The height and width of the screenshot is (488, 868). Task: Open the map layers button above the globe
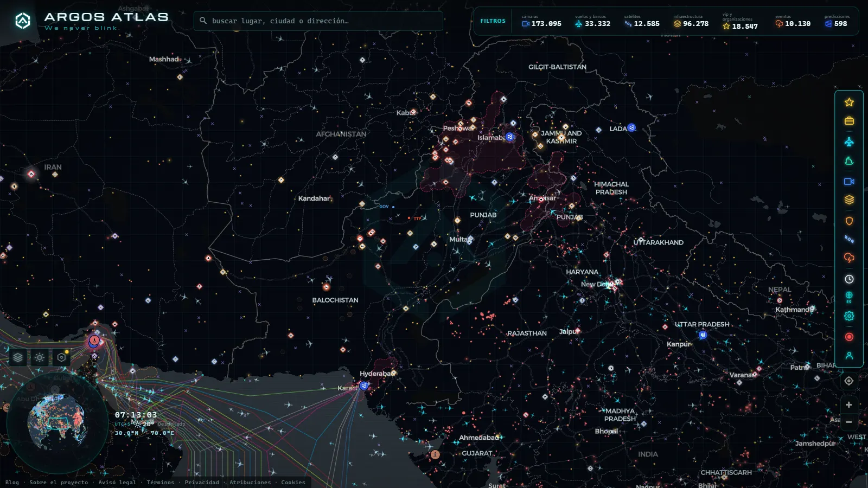(18, 357)
